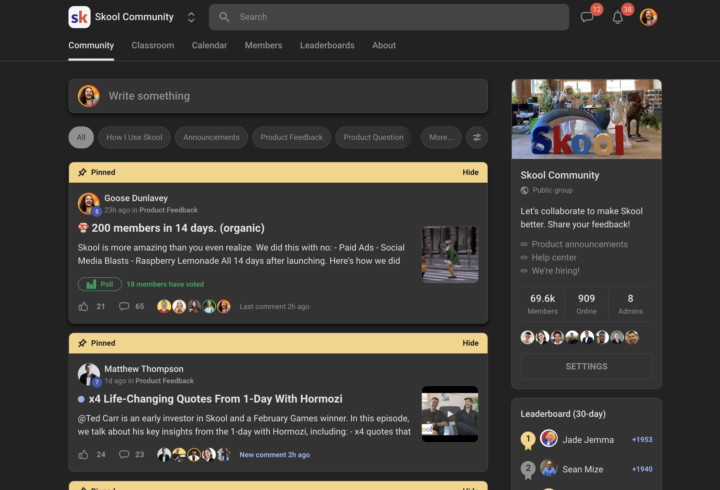
Task: Open Matthew Thompson's author avatar
Action: [89, 374]
